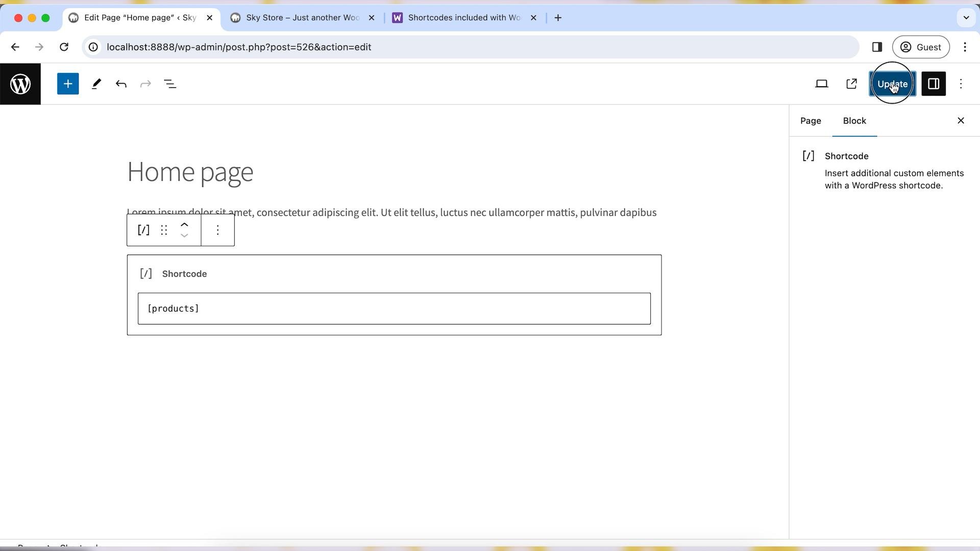Open the Document Overview list view
The width and height of the screenshot is (980, 551).
pyautogui.click(x=170, y=84)
